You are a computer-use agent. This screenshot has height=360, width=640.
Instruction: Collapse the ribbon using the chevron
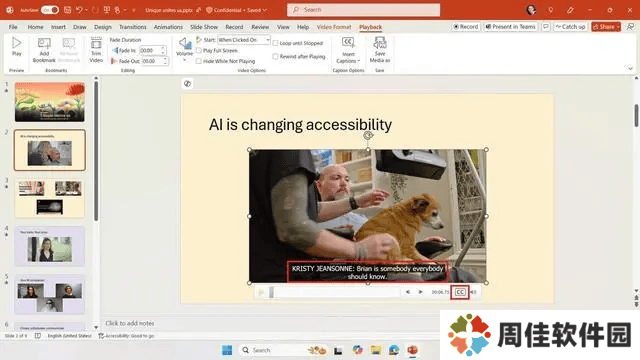[630, 68]
